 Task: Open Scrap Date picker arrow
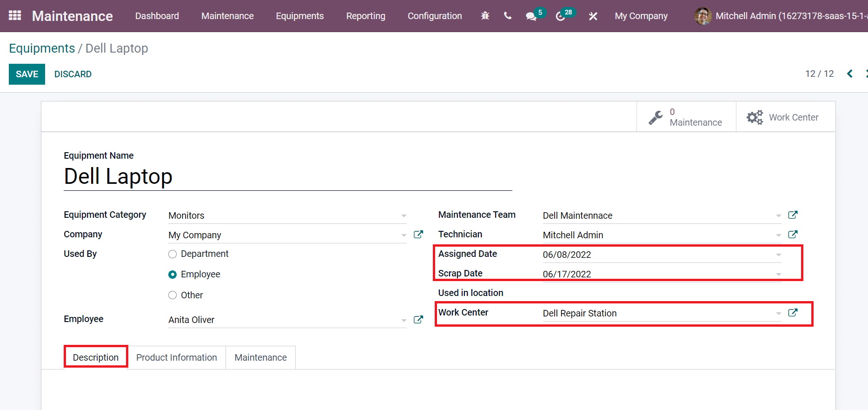pos(778,274)
